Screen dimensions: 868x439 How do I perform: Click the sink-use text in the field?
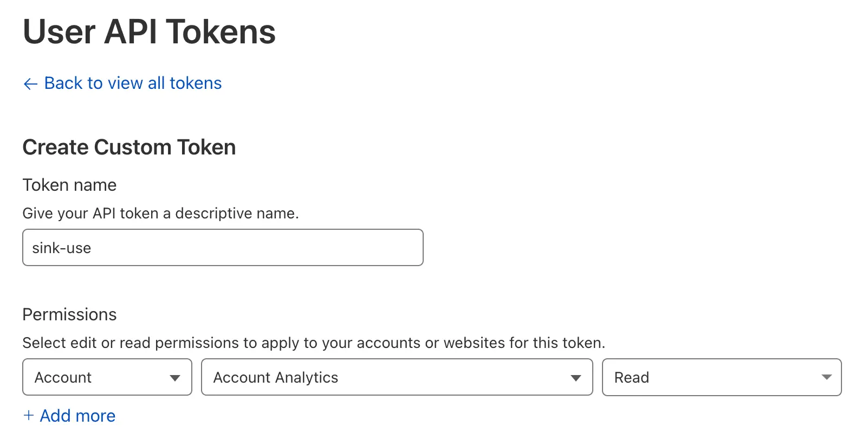point(62,248)
